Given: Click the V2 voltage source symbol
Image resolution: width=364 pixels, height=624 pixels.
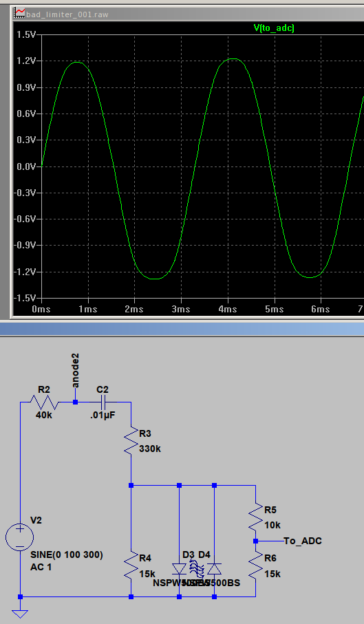Looking at the screenshot, I should click(19, 537).
